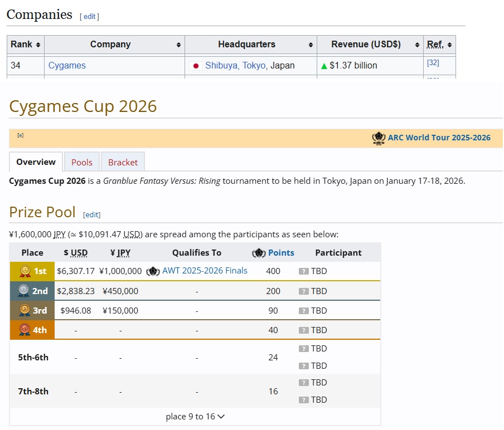The height and width of the screenshot is (430, 504).
Task: Edit the Prize Pool section
Action: point(91,214)
